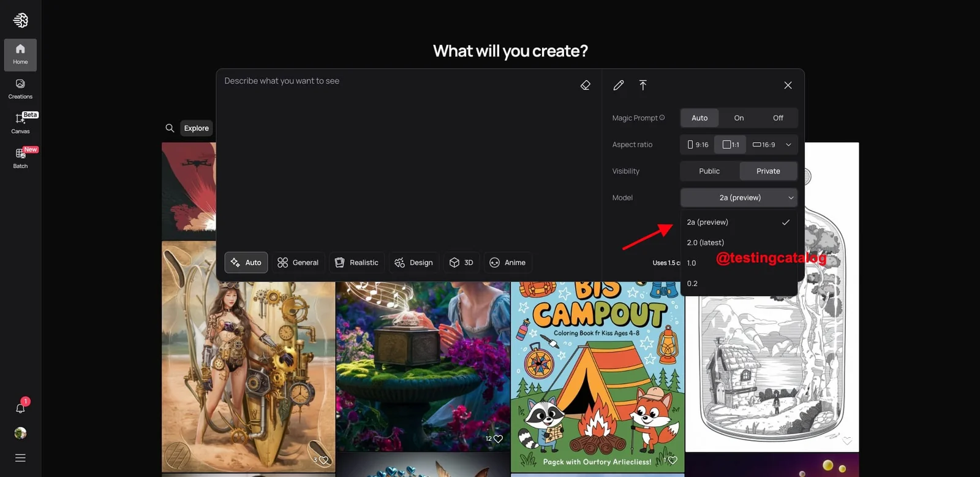Viewport: 980px width, 477px height.
Task: Select the 0.2 model from list
Action: click(x=692, y=284)
